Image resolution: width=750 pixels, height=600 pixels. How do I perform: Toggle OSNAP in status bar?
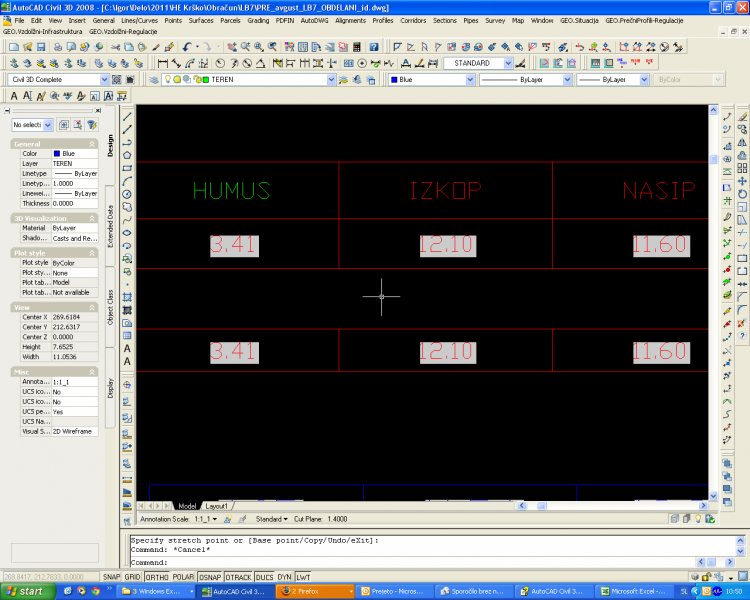point(210,577)
